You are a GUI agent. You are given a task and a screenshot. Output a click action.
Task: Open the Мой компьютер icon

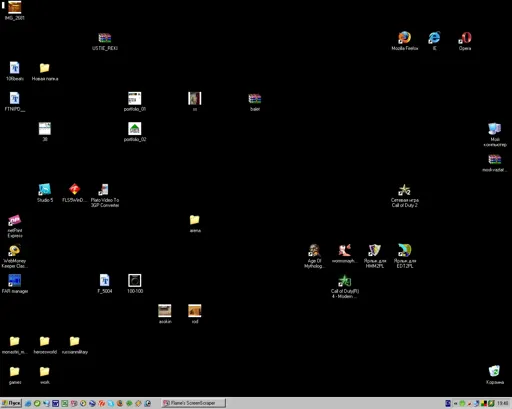pyautogui.click(x=495, y=129)
